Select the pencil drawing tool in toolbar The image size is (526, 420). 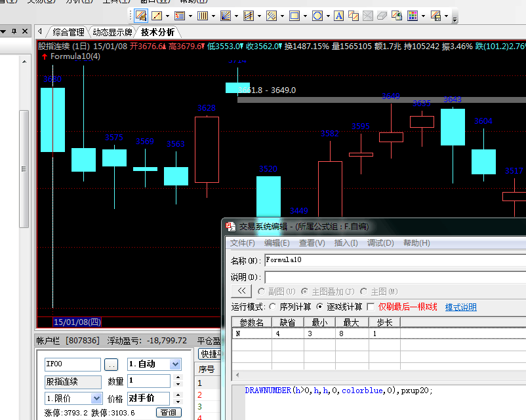[141, 16]
